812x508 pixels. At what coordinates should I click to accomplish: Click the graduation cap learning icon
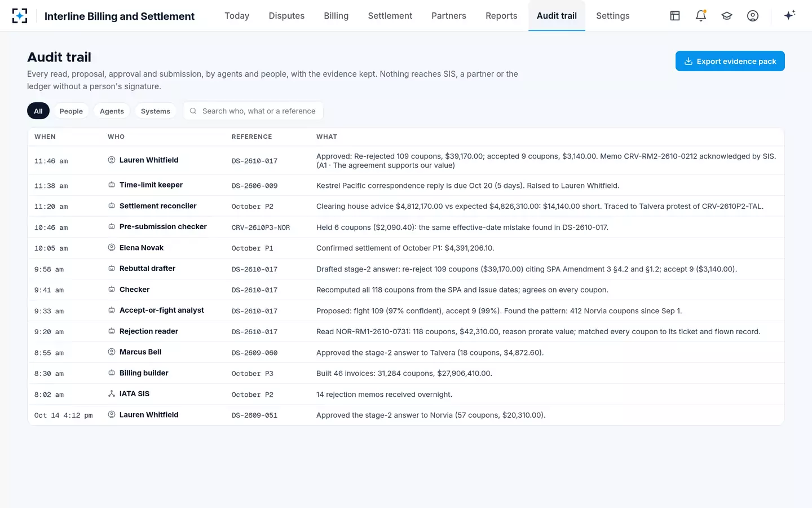(727, 16)
